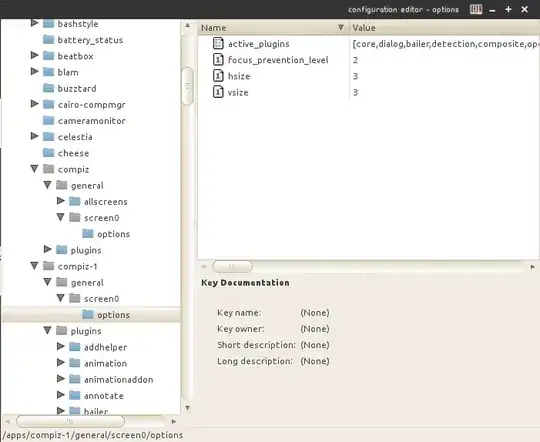Select the buzztard folder icon

pyautogui.click(x=49, y=88)
